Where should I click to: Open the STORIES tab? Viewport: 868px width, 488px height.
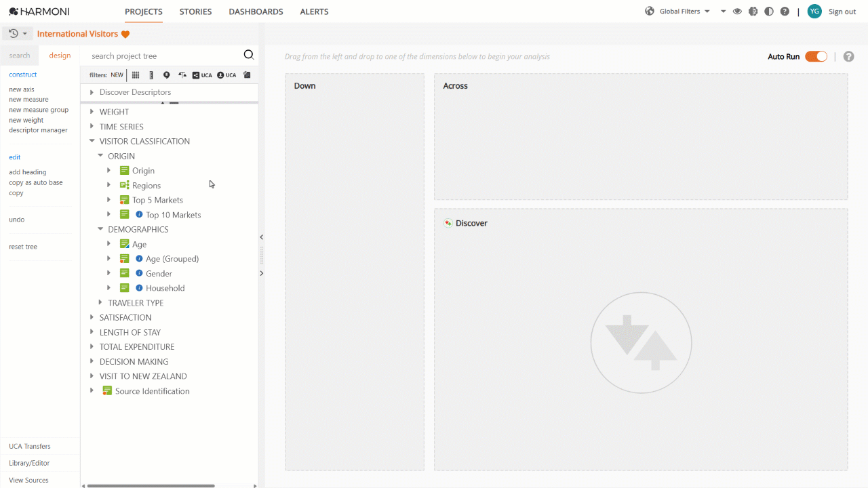(195, 12)
